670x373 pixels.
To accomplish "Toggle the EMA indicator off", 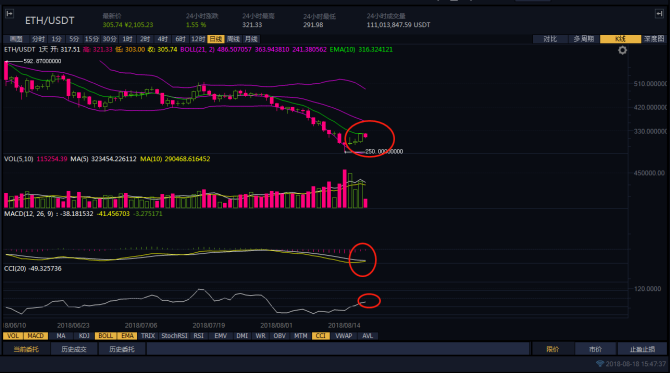I will click(x=127, y=336).
